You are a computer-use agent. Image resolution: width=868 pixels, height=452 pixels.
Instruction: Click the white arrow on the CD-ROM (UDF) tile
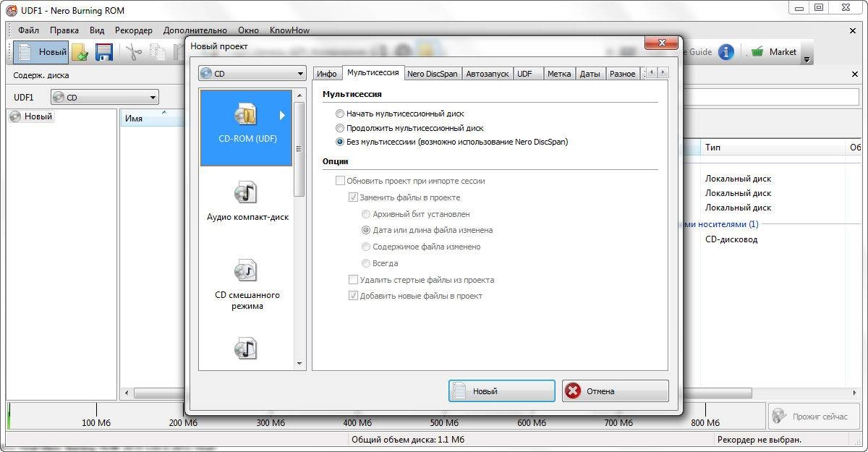click(x=283, y=115)
